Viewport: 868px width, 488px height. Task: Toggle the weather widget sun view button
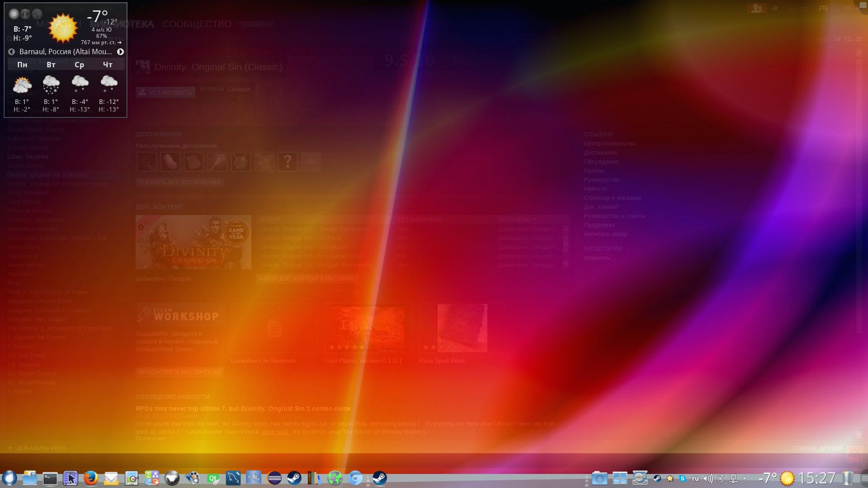point(14,14)
